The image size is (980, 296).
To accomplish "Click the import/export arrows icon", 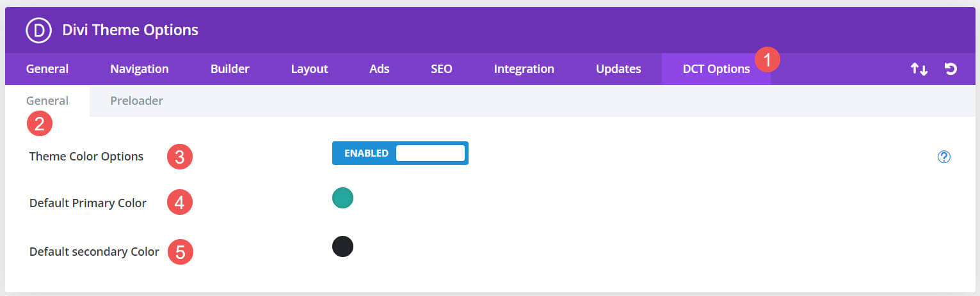I will coord(919,69).
